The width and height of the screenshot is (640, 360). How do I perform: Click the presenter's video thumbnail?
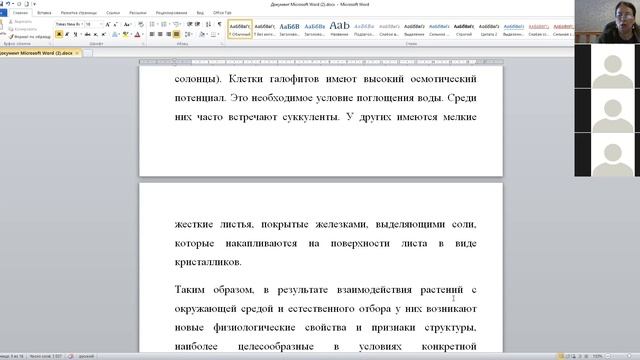tap(607, 21)
